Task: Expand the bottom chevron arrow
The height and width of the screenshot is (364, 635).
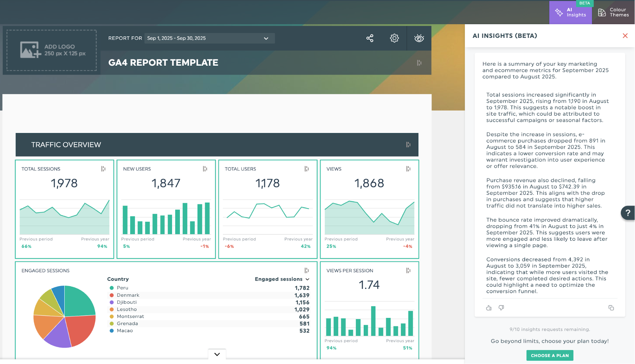Action: tap(217, 354)
